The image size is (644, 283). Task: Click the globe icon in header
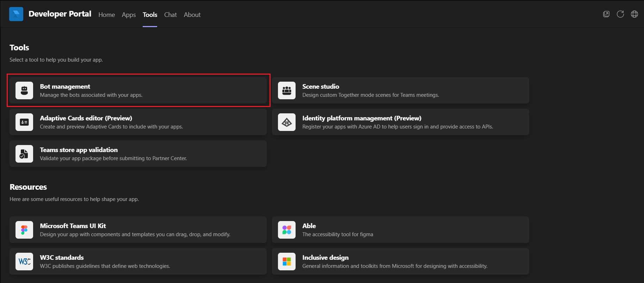tap(634, 14)
